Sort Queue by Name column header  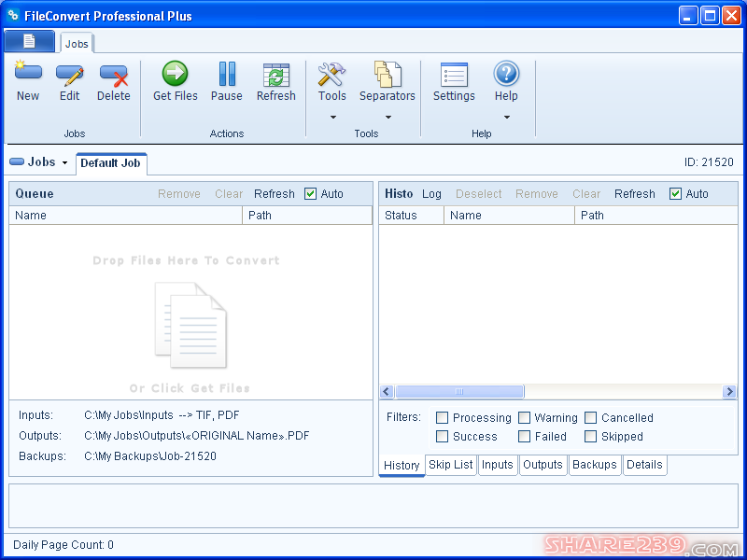(126, 216)
